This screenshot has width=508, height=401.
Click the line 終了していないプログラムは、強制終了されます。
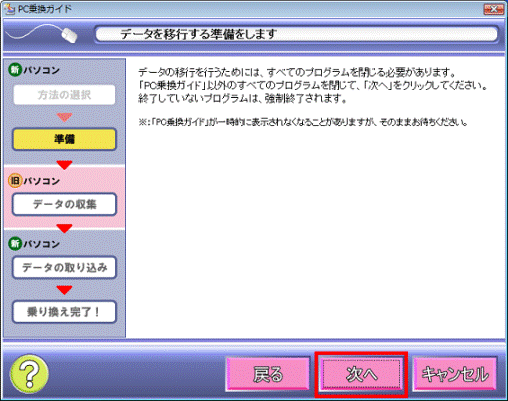pyautogui.click(x=243, y=99)
